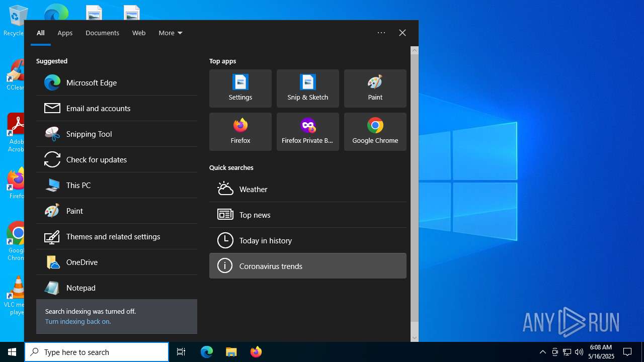644x362 pixels.
Task: Open search options ellipsis menu
Action: pos(381,33)
